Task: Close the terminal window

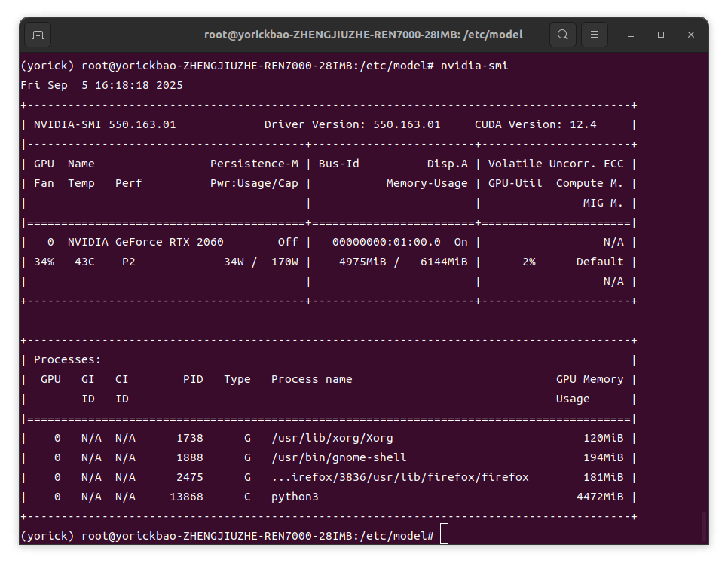Action: coord(691,35)
